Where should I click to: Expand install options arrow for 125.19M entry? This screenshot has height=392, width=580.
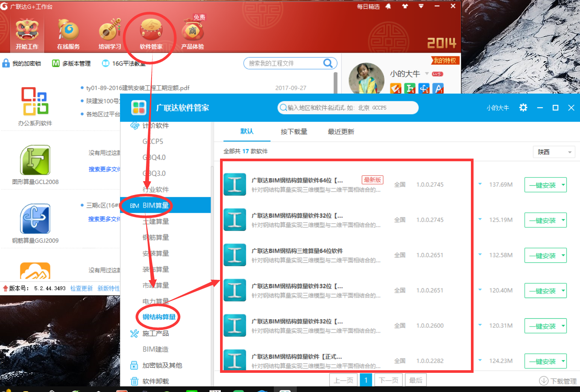coord(563,220)
